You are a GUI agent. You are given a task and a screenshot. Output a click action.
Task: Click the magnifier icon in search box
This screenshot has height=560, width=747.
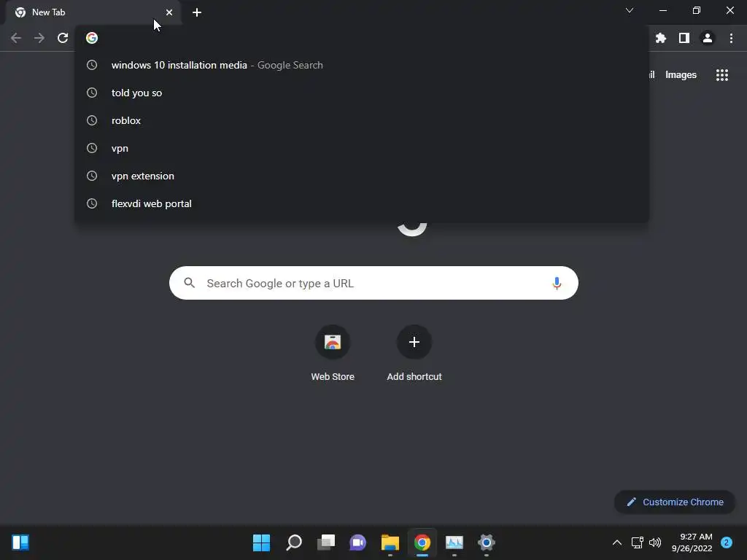coord(190,283)
